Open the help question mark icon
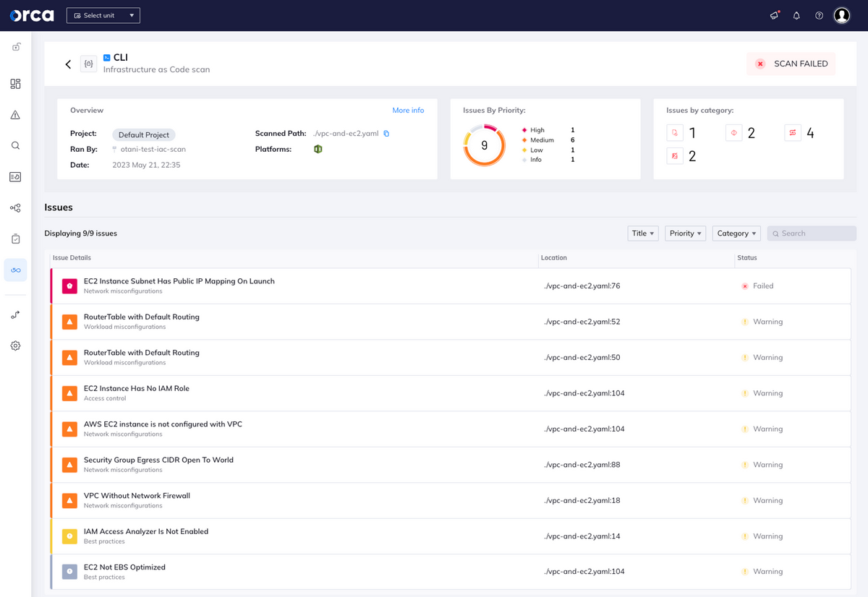The height and width of the screenshot is (597, 868). click(x=819, y=15)
